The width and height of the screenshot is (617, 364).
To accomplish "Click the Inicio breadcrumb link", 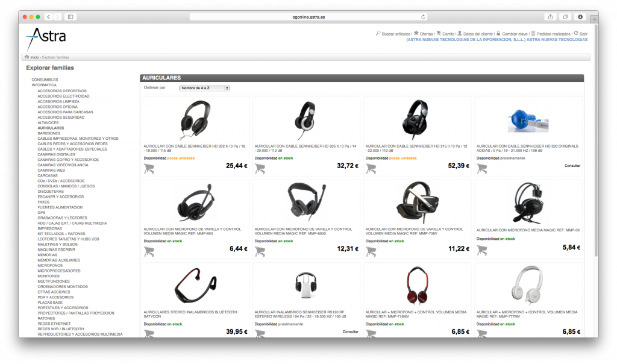I will point(34,57).
